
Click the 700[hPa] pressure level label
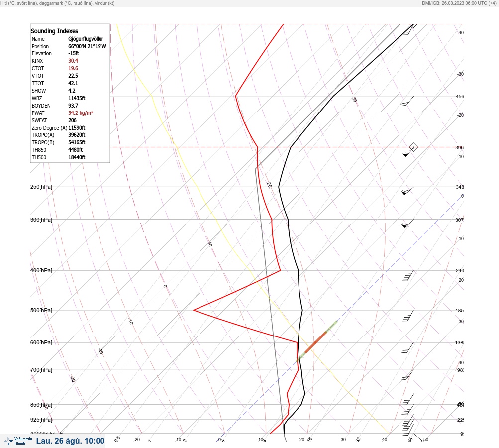(x=41, y=370)
